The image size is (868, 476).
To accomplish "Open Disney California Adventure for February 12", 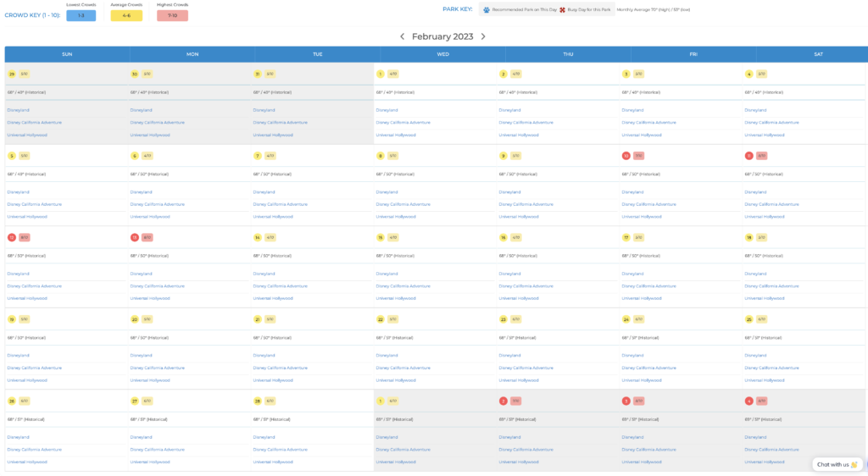I will [34, 286].
